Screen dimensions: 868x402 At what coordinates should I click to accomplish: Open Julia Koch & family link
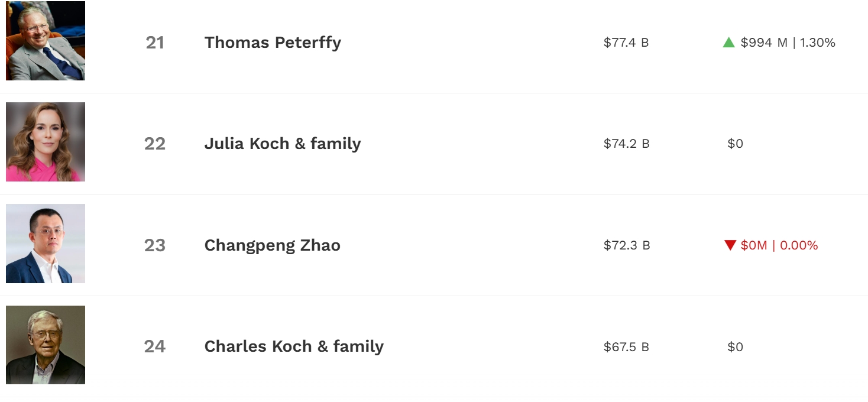283,144
